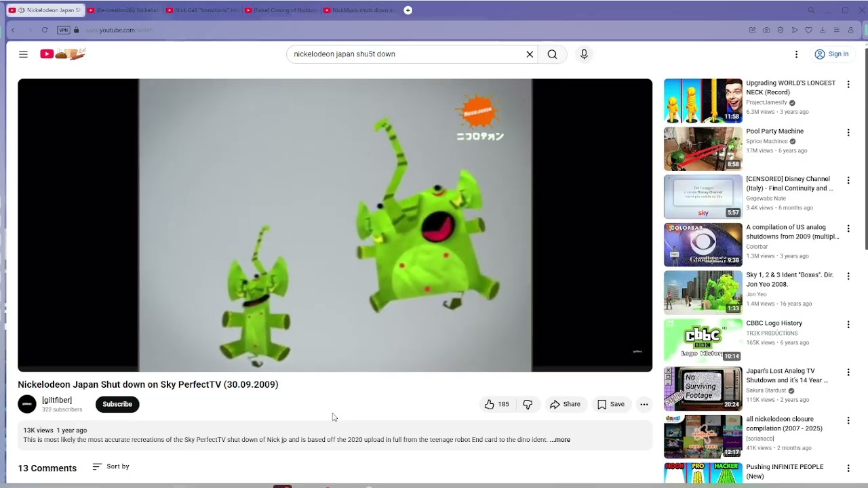View site security padlock info

(x=76, y=30)
